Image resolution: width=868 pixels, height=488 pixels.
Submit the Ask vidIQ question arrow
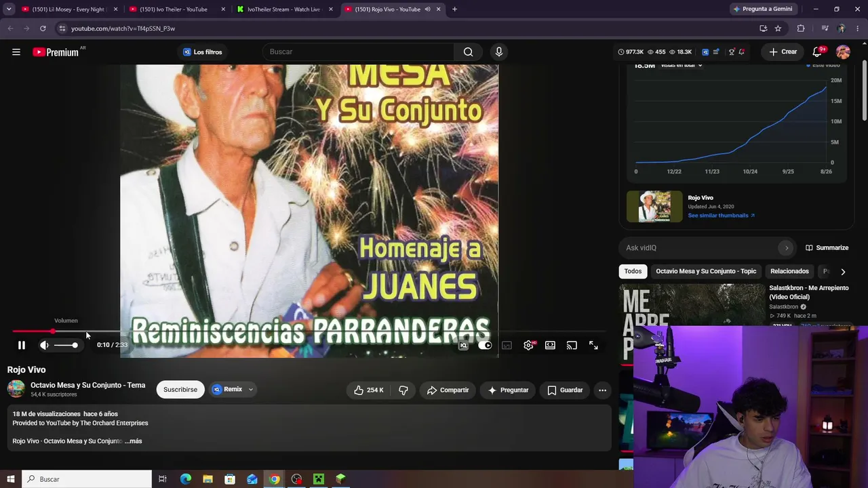(787, 248)
